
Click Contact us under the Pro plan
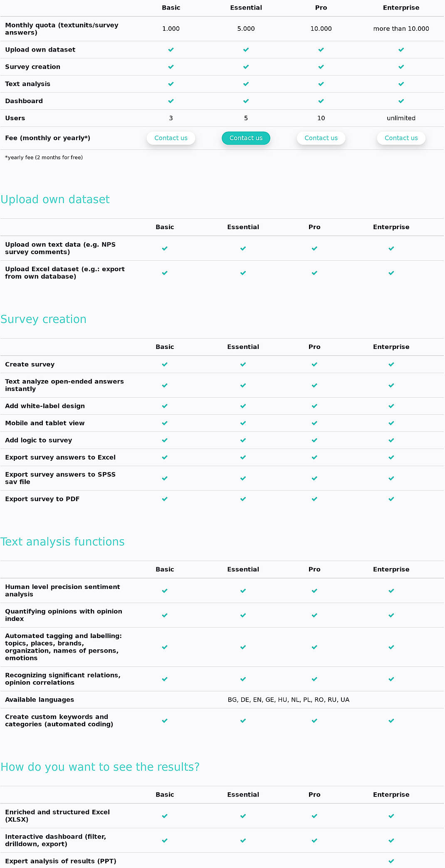pos(321,138)
